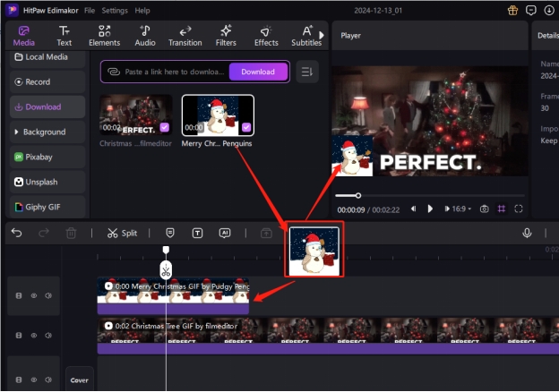Expand the Background category in sidebar
Image resolution: width=559 pixels, height=392 pixels.
click(x=18, y=132)
